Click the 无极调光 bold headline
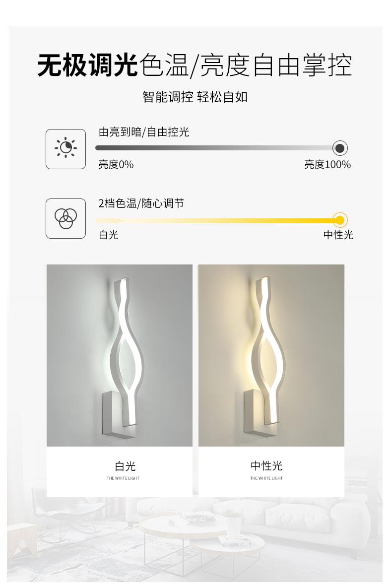This screenshot has width=392, height=585. coord(88,65)
